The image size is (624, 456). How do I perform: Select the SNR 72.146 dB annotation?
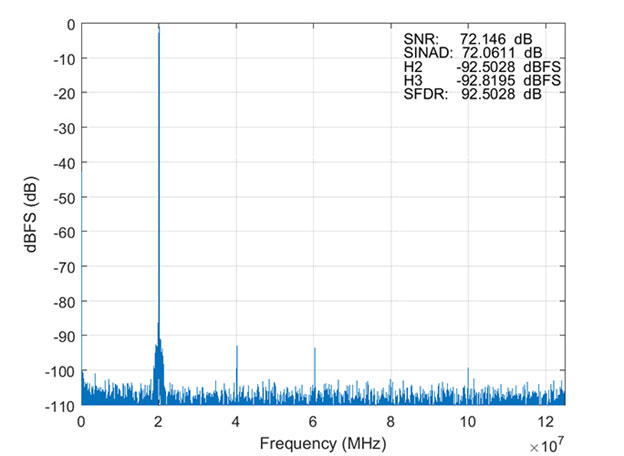[x=474, y=39]
